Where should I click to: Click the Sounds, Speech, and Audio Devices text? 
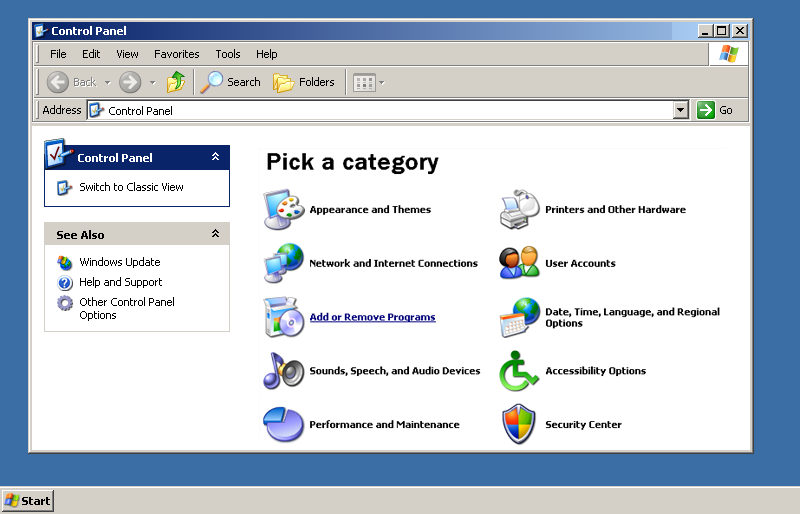click(x=394, y=371)
